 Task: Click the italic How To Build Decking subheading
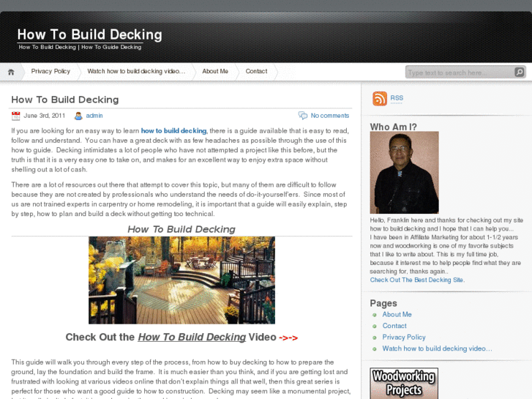(181, 229)
